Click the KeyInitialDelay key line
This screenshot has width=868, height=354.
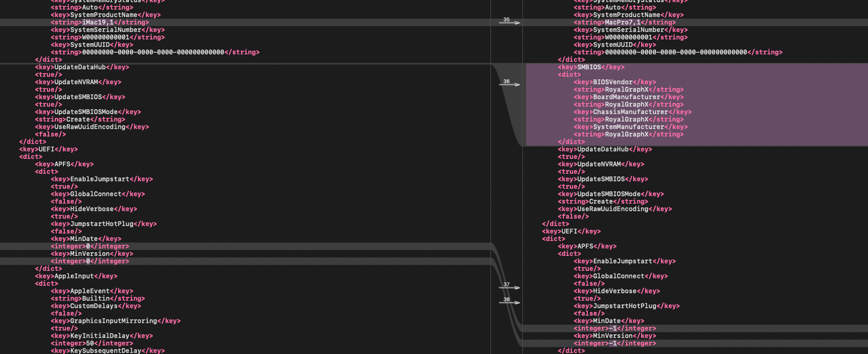click(x=102, y=336)
